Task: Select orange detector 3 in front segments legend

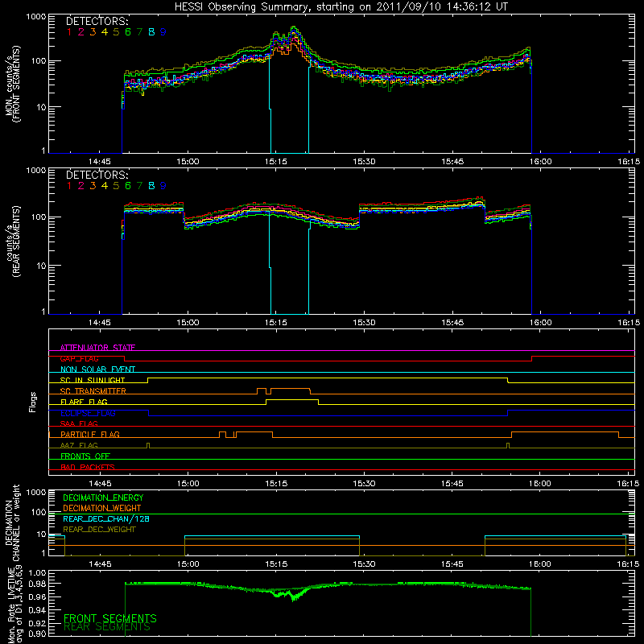Action: pyautogui.click(x=93, y=32)
